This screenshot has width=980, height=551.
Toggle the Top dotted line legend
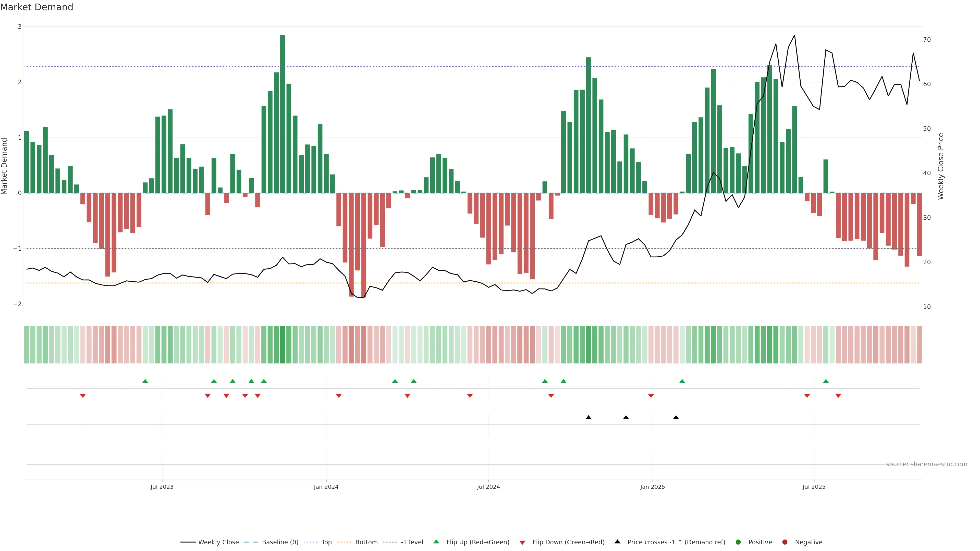click(326, 542)
